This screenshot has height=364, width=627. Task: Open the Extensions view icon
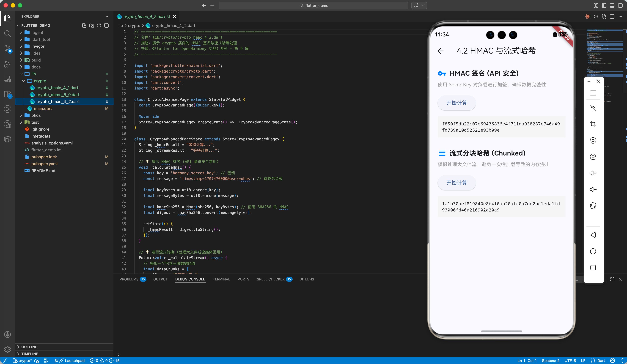[x=8, y=94]
